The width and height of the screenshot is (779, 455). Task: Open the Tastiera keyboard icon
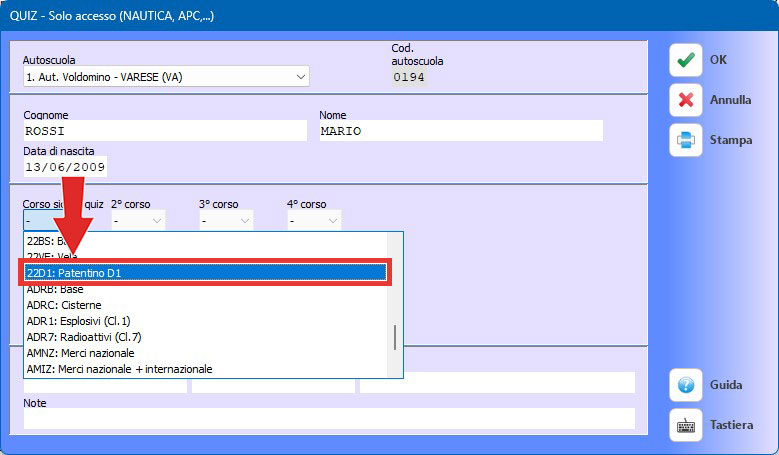pyautogui.click(x=686, y=425)
